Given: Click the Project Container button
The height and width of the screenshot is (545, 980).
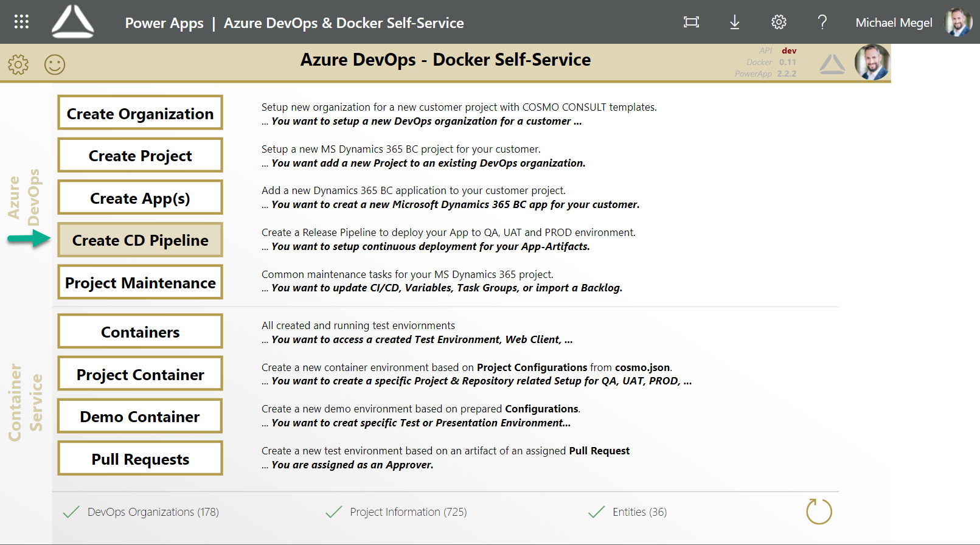Looking at the screenshot, I should [141, 374].
